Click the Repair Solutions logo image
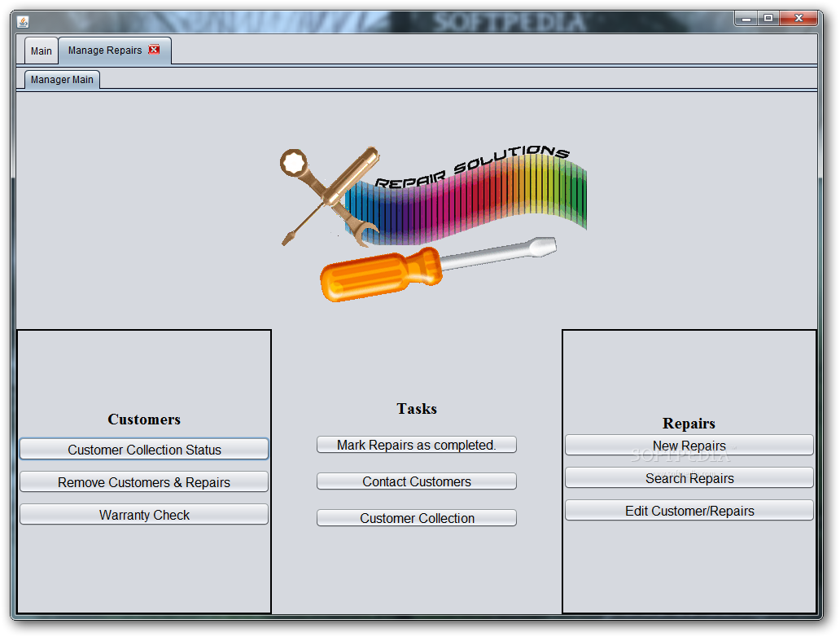840x637 pixels. pyautogui.click(x=433, y=223)
